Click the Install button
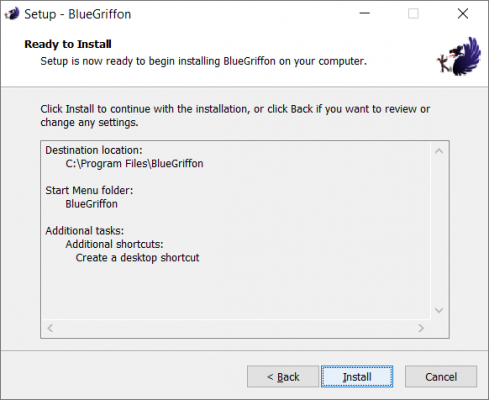This screenshot has width=489, height=400. 357,377
